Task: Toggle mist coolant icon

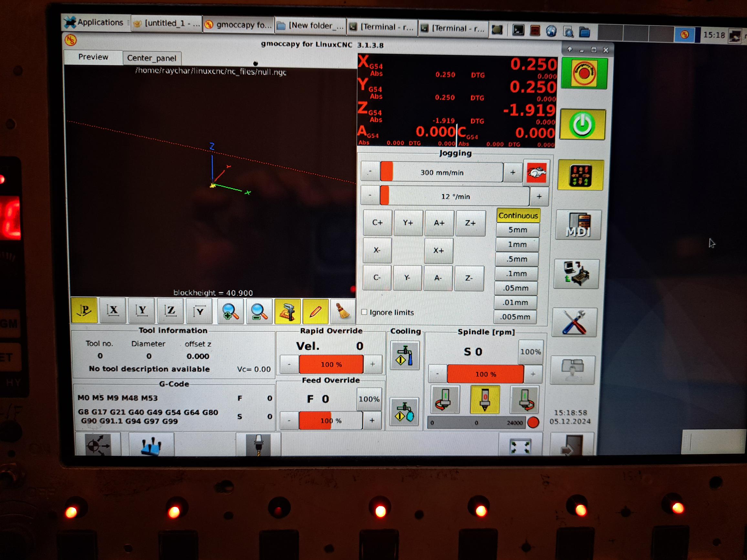Action: pos(404,412)
